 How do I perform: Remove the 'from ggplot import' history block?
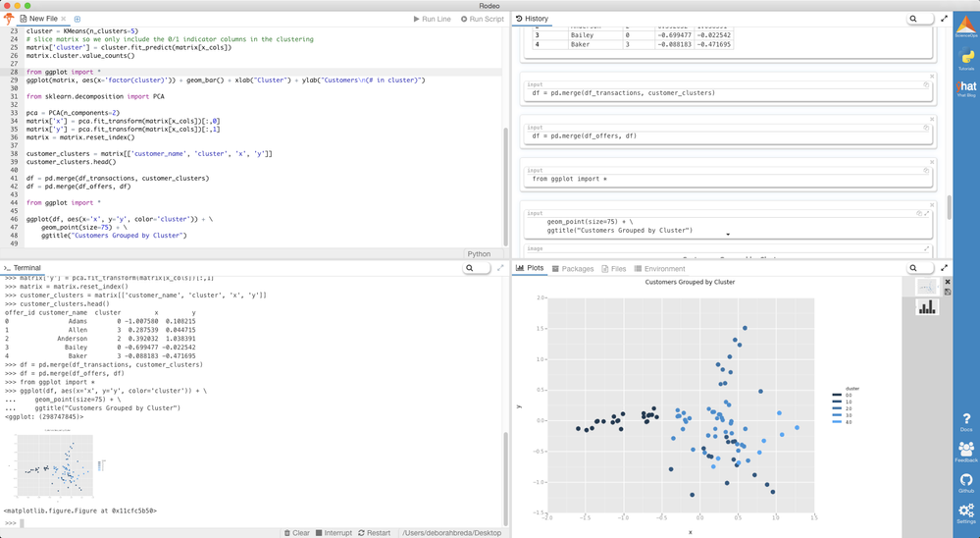pyautogui.click(x=932, y=162)
